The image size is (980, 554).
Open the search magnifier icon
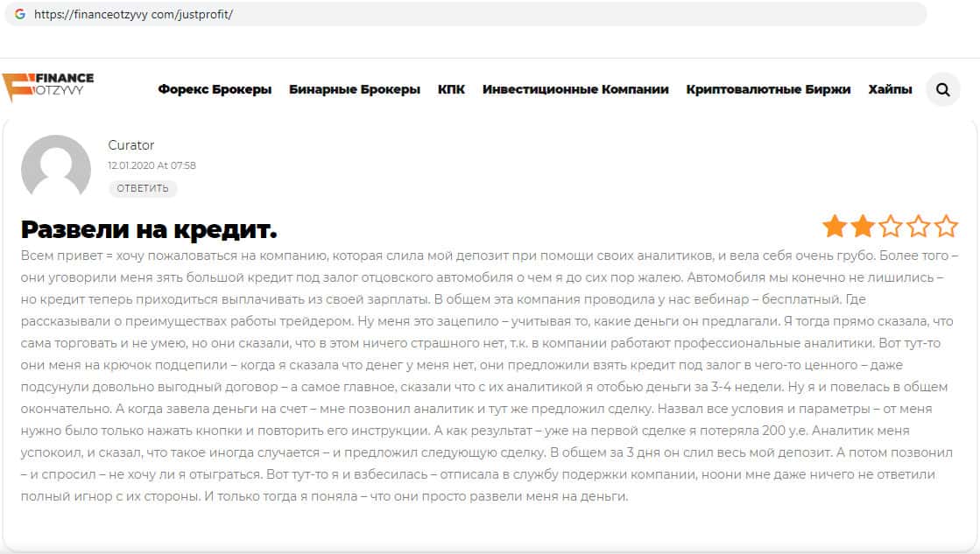pyautogui.click(x=942, y=90)
